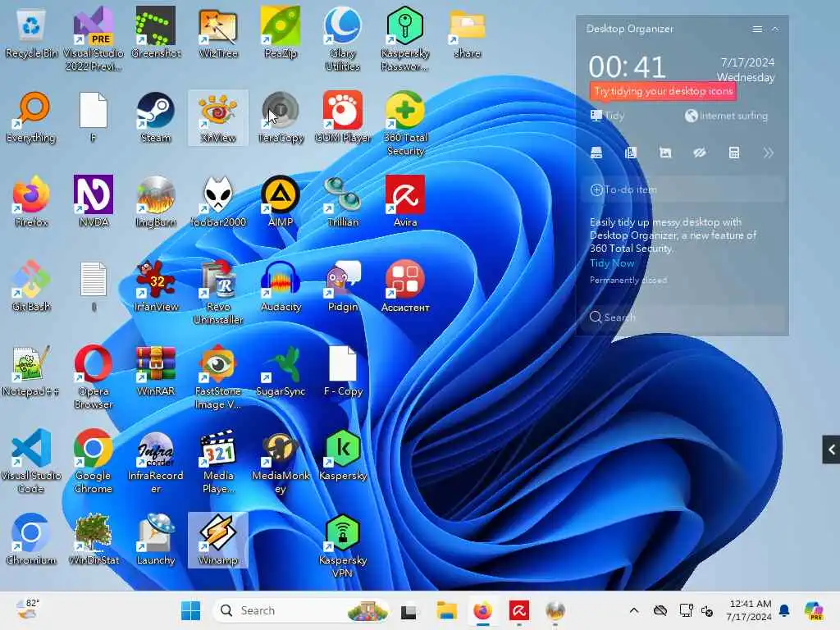Select the Avira desktop shortcut
The width and height of the screenshot is (840, 630).
[405, 202]
